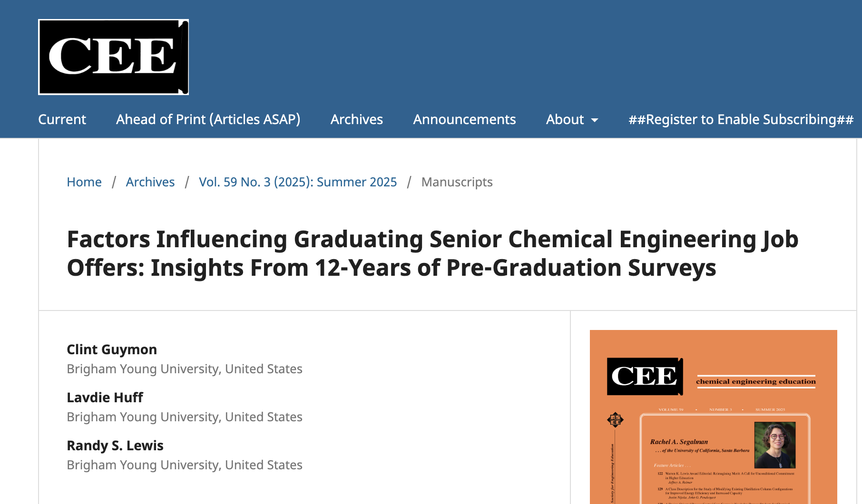Click Register to Enable Subscribing link
Image resolution: width=862 pixels, height=504 pixels.
(x=741, y=119)
